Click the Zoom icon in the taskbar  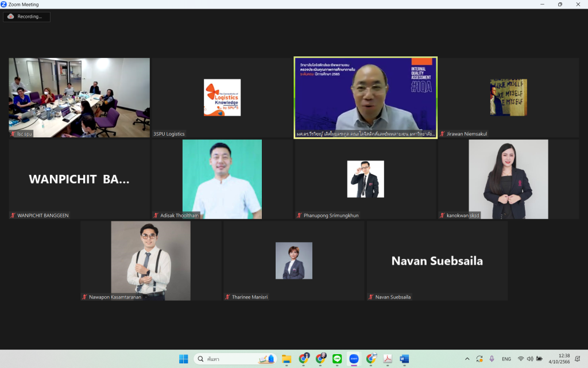tap(354, 359)
